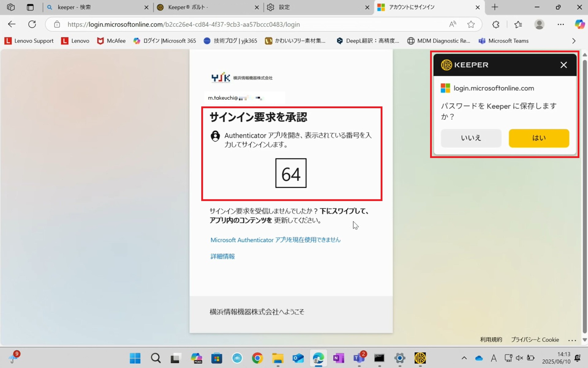
Task: Open the browser settings ellipsis menu
Action: click(561, 24)
